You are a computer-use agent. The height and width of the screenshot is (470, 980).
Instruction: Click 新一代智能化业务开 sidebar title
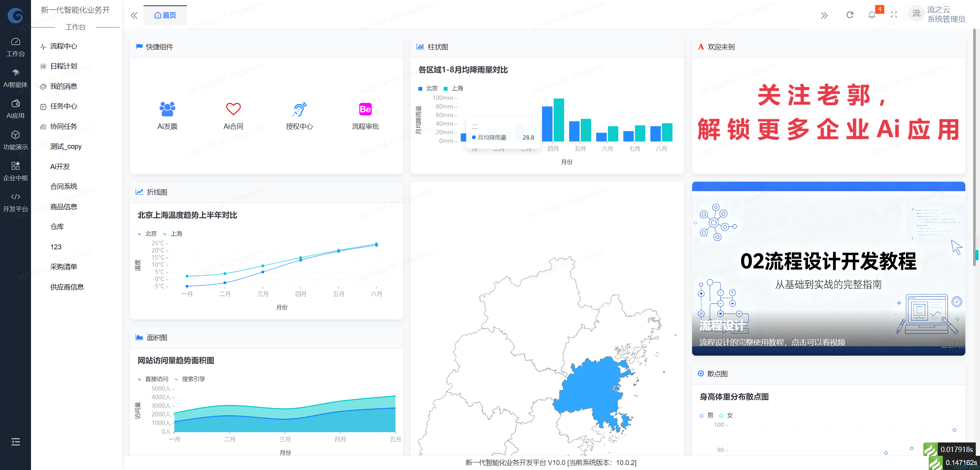pyautogui.click(x=75, y=10)
